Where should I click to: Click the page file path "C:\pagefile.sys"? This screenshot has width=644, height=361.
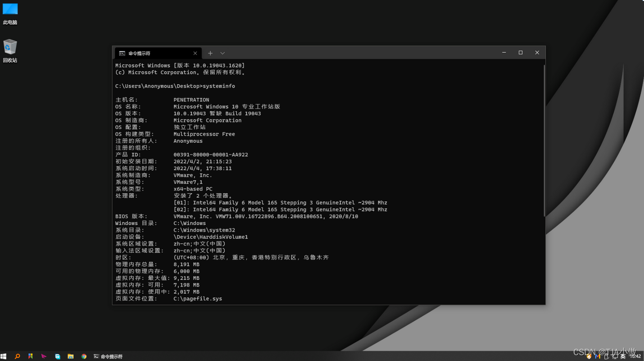pos(198,299)
